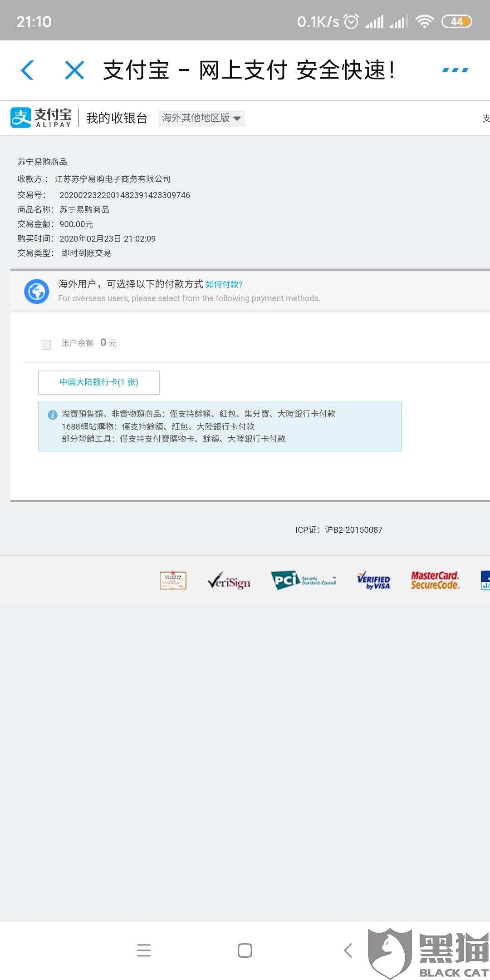Click the purchase time 2020年02月23日 21:02:09

[x=108, y=239]
